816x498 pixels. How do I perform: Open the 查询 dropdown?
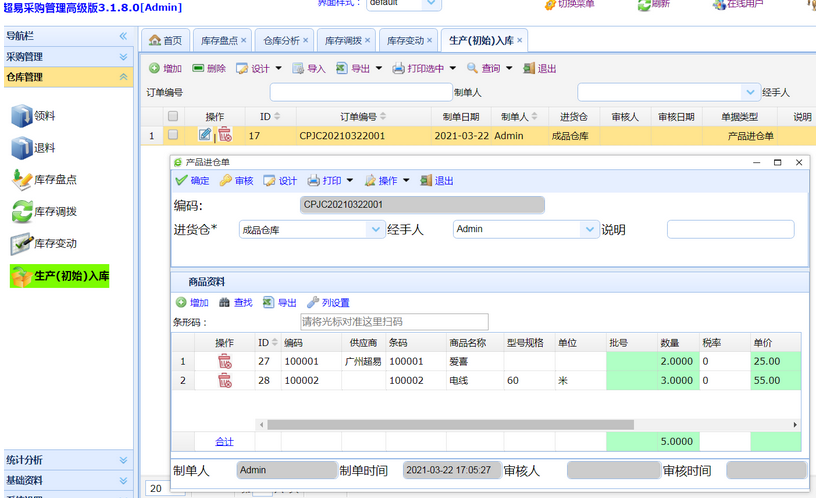(x=509, y=68)
